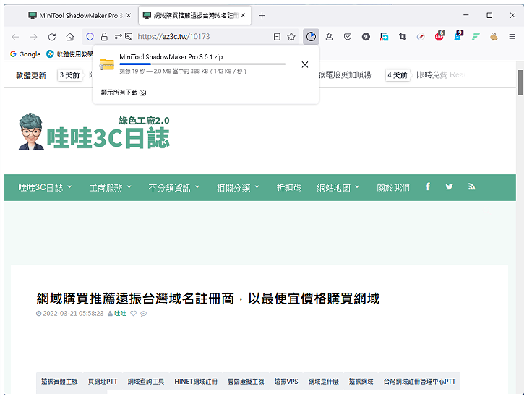Click the 遠振VPS tag
The image size is (532, 399).
(x=286, y=382)
